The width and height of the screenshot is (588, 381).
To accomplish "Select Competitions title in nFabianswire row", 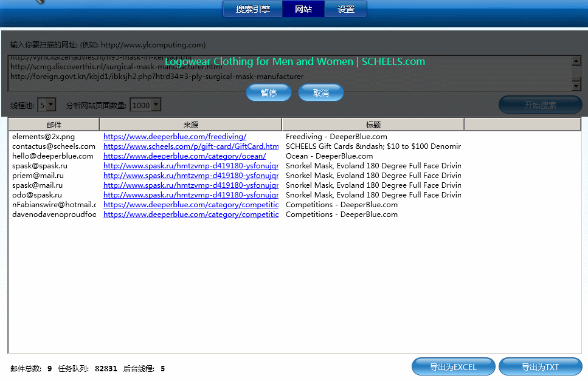I will (342, 205).
